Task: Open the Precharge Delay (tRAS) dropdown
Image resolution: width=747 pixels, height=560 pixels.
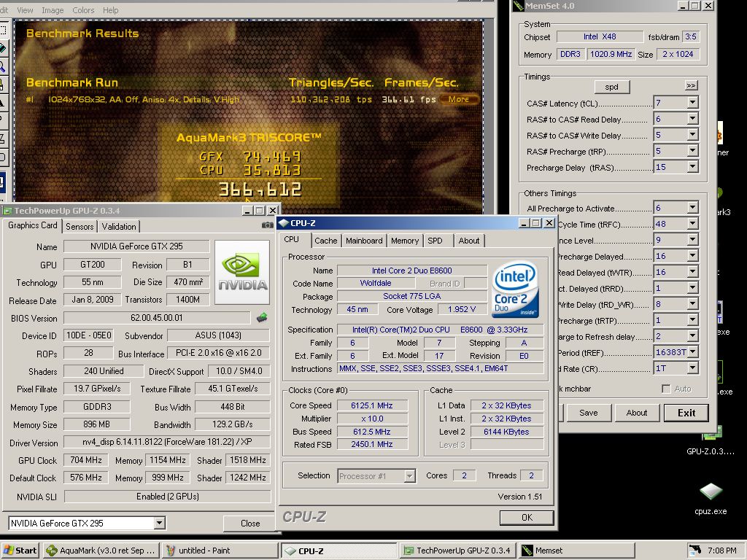Action: click(693, 167)
